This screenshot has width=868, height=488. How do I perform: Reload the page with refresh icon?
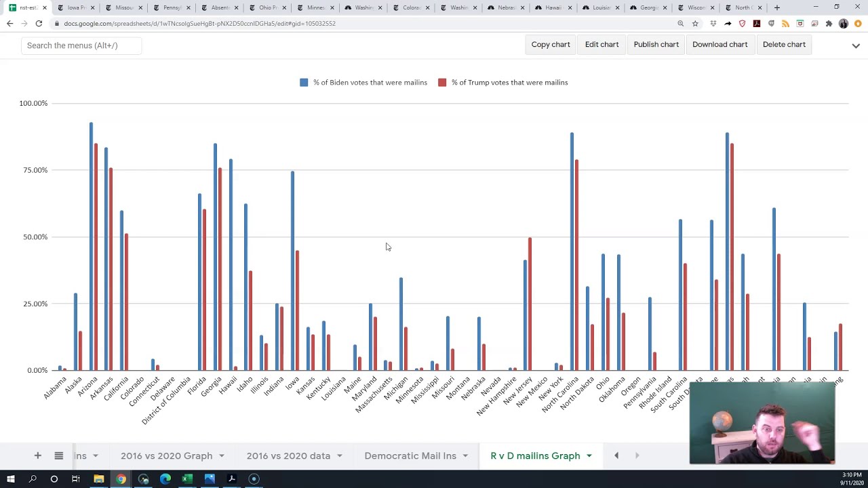(x=39, y=24)
